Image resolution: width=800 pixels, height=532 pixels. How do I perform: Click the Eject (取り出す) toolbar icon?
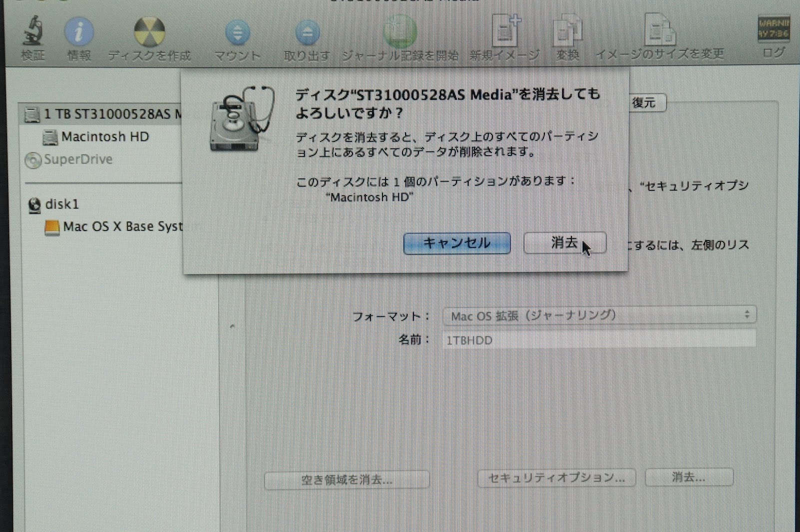307,32
